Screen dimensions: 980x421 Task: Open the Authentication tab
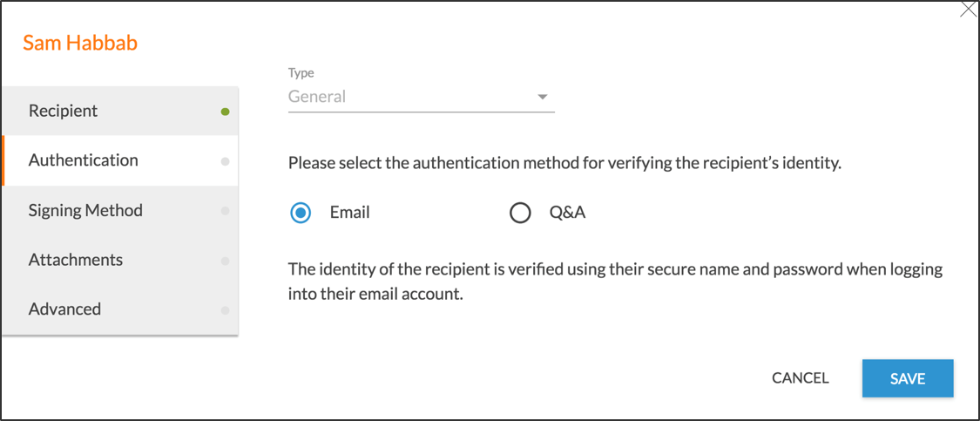point(120,160)
